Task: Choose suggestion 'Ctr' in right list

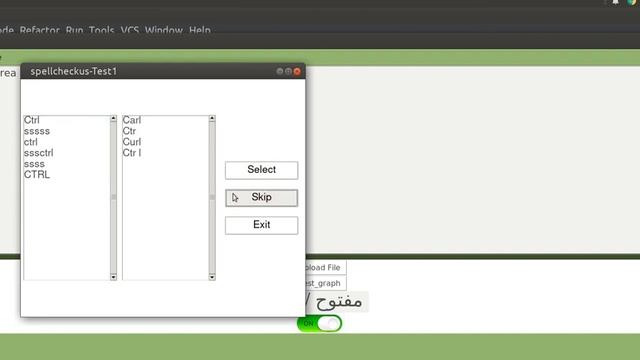Action: (x=129, y=131)
